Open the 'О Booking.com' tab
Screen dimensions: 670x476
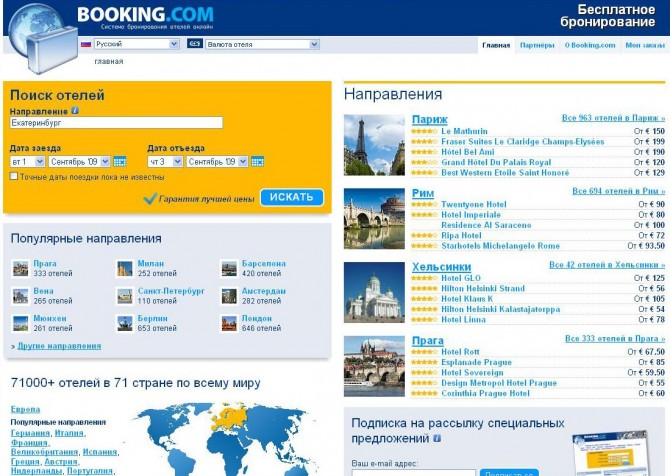pos(590,45)
